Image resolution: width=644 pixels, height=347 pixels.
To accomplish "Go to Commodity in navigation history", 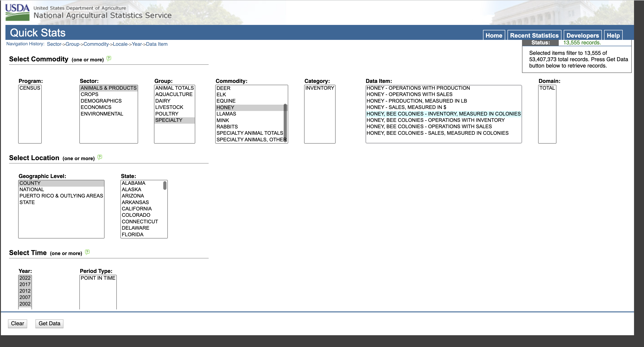I will (x=96, y=44).
